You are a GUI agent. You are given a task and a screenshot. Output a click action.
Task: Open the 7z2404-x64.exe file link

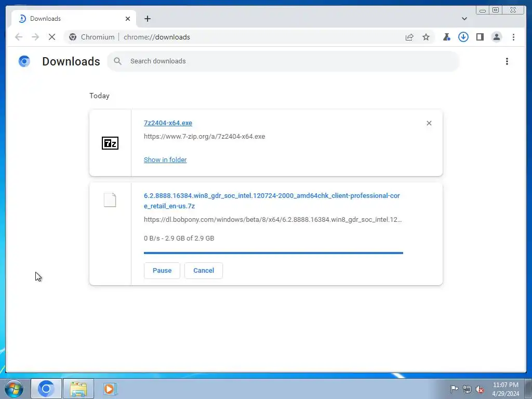click(x=168, y=123)
